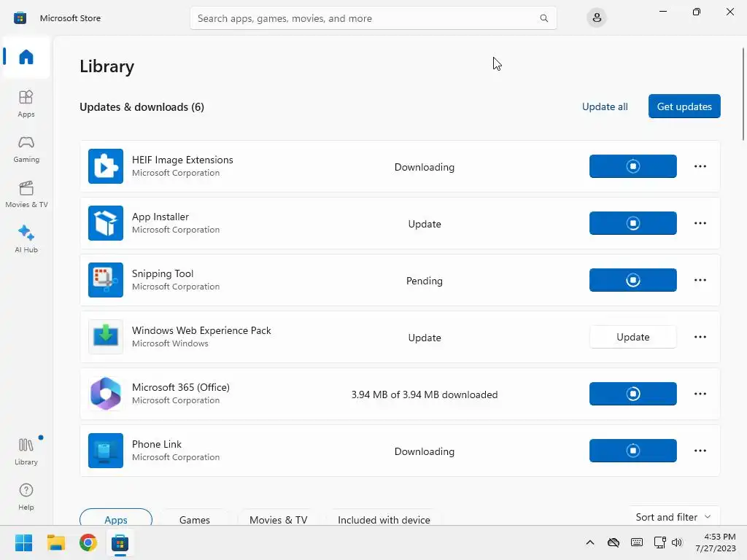The image size is (747, 560).
Task: Go to the Home section in the sidebar
Action: [26, 57]
